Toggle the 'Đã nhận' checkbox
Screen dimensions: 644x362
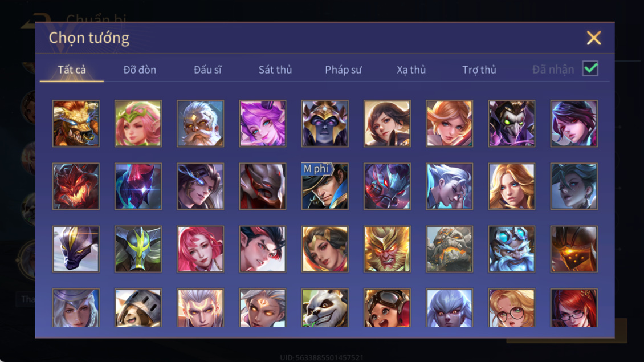pyautogui.click(x=590, y=68)
